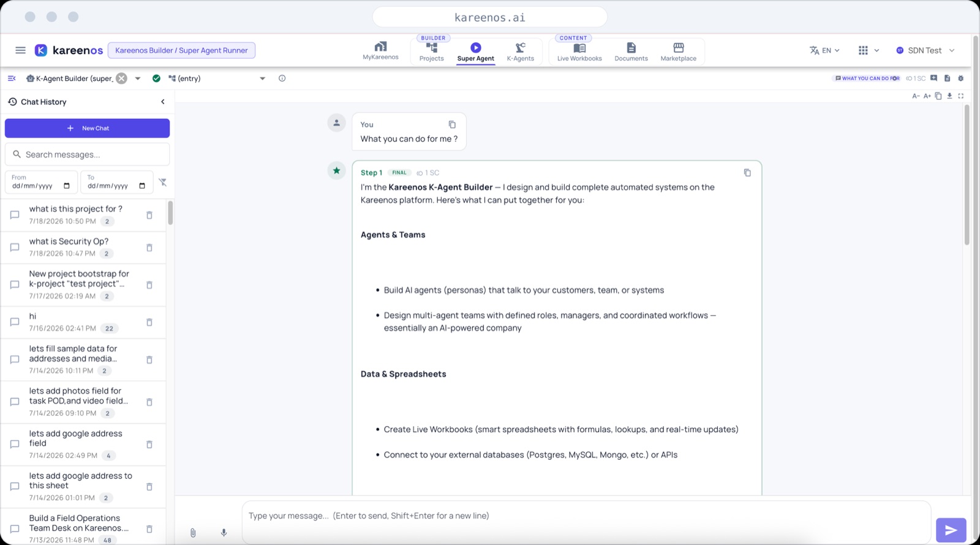Toggle fullscreen chat view
Image resolution: width=980 pixels, height=545 pixels.
click(961, 96)
